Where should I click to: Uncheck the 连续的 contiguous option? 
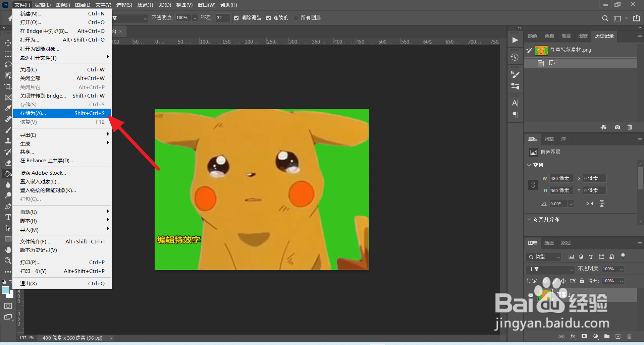(x=269, y=18)
